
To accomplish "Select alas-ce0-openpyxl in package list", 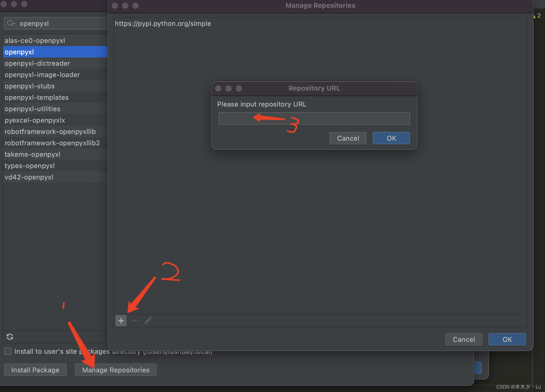I will (x=35, y=41).
